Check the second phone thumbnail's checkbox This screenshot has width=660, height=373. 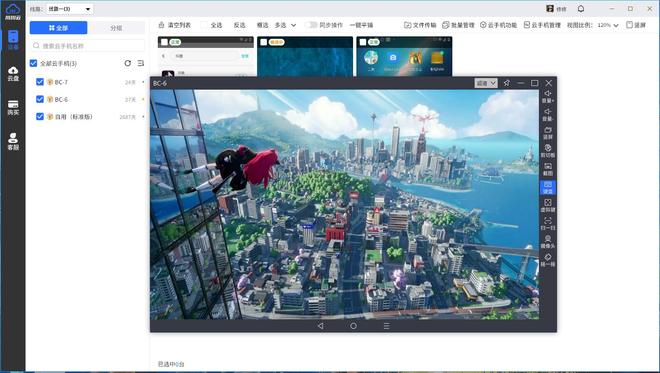tap(263, 42)
